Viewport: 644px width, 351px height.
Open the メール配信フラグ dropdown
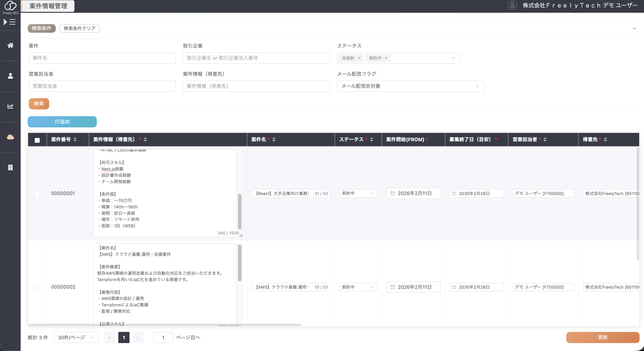(x=410, y=86)
